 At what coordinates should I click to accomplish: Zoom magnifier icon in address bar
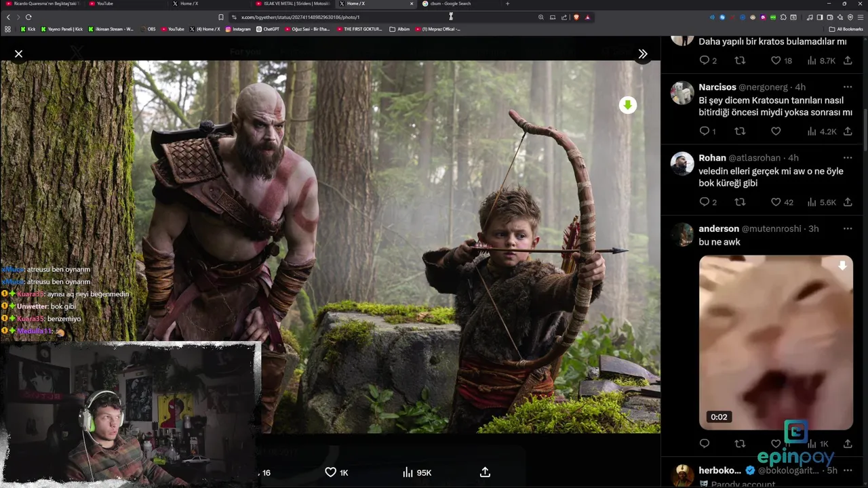coord(540,17)
